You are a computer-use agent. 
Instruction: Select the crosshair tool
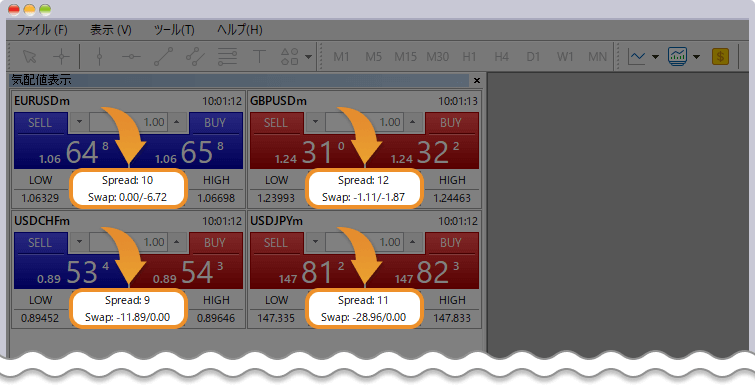click(x=62, y=57)
